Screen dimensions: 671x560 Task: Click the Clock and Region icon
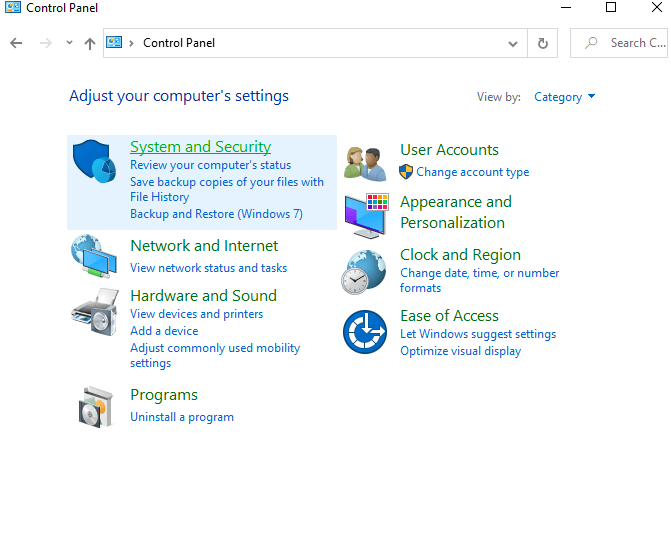pyautogui.click(x=364, y=271)
